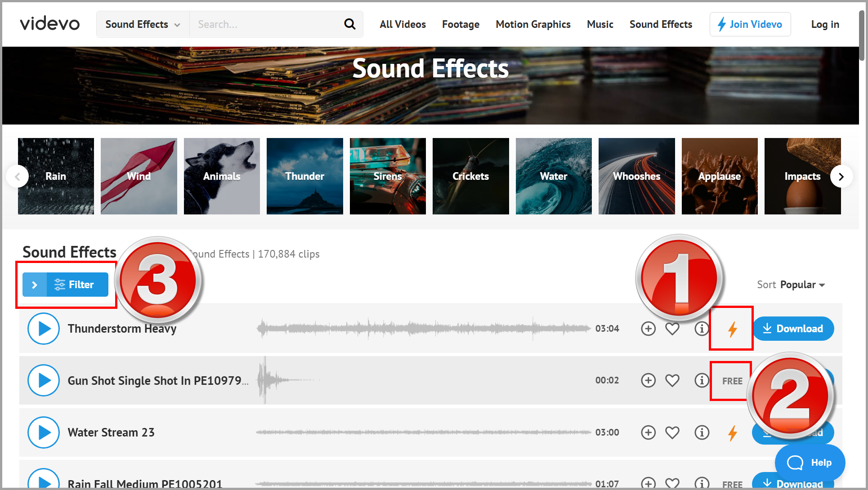868x490 pixels.
Task: Open the Crickets category thumbnail
Action: [471, 176]
